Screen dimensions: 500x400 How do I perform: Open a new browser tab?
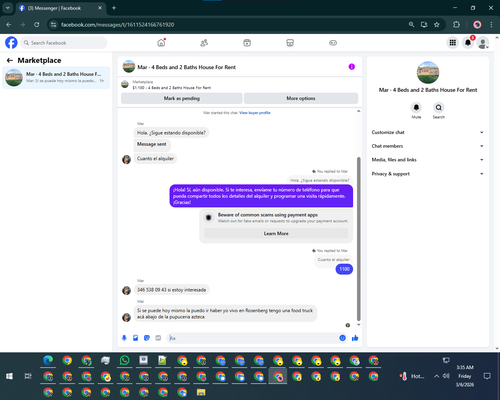(114, 8)
